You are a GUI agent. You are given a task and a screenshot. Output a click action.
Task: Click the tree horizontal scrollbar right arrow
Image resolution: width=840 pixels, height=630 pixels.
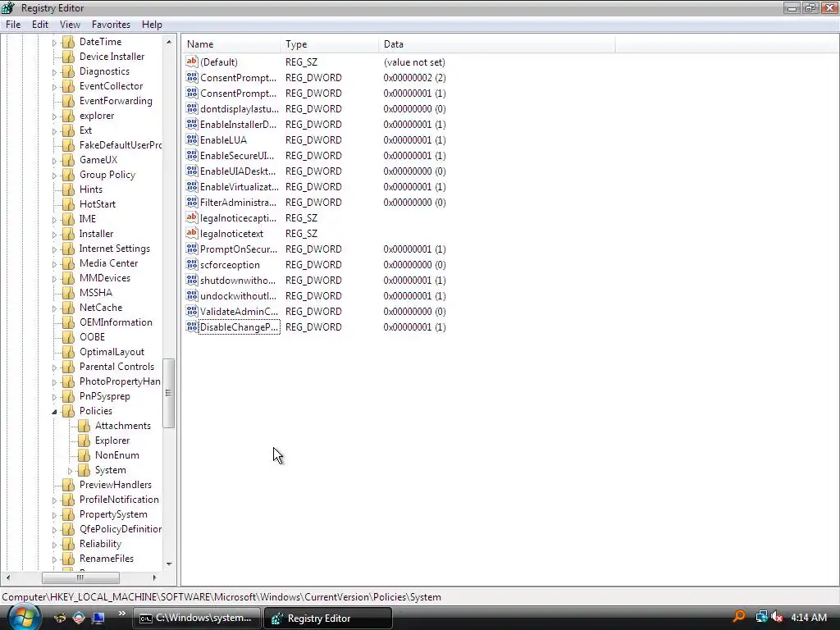tap(154, 577)
